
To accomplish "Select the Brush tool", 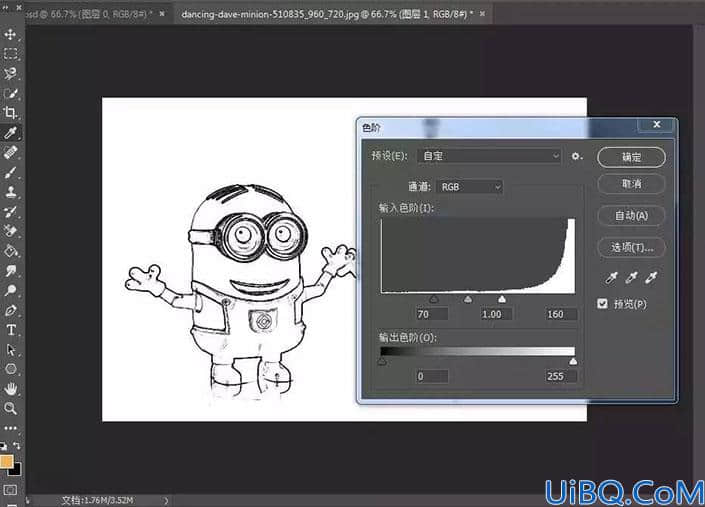I will point(10,172).
